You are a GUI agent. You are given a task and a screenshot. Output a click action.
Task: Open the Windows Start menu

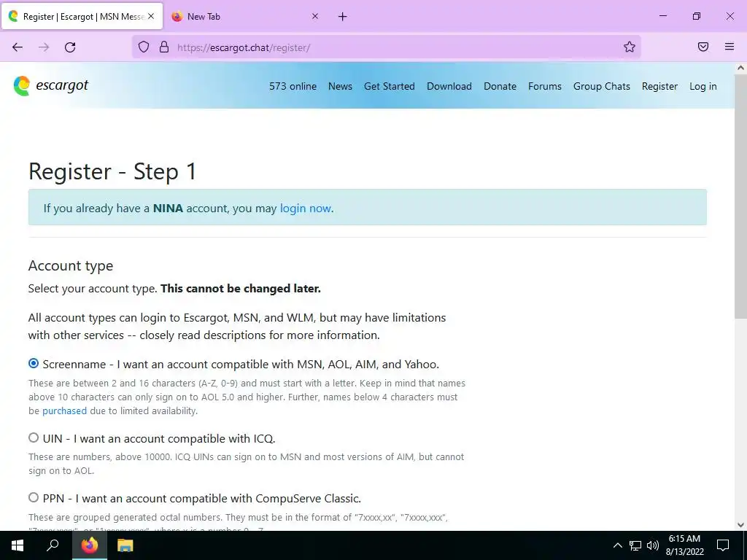pos(18,545)
